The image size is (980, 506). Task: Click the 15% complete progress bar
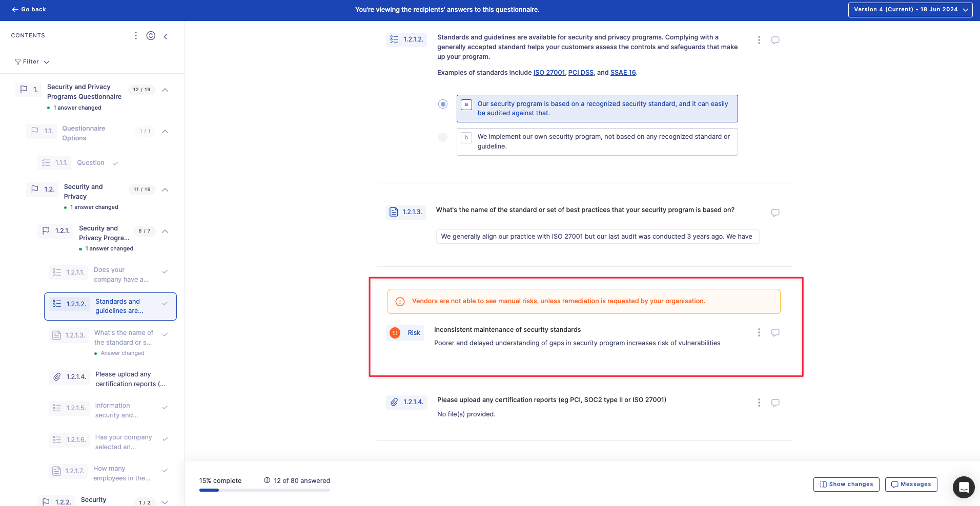[x=264, y=490]
